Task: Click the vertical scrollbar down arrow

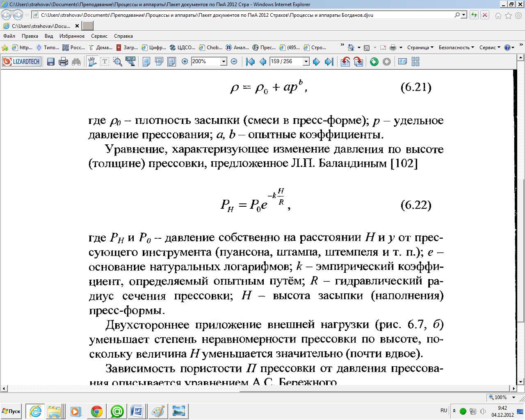Action: [x=521, y=382]
